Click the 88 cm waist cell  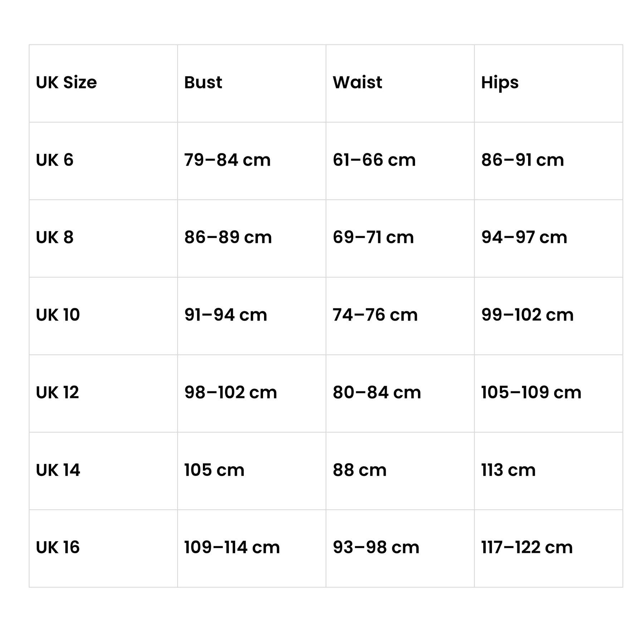(x=360, y=470)
